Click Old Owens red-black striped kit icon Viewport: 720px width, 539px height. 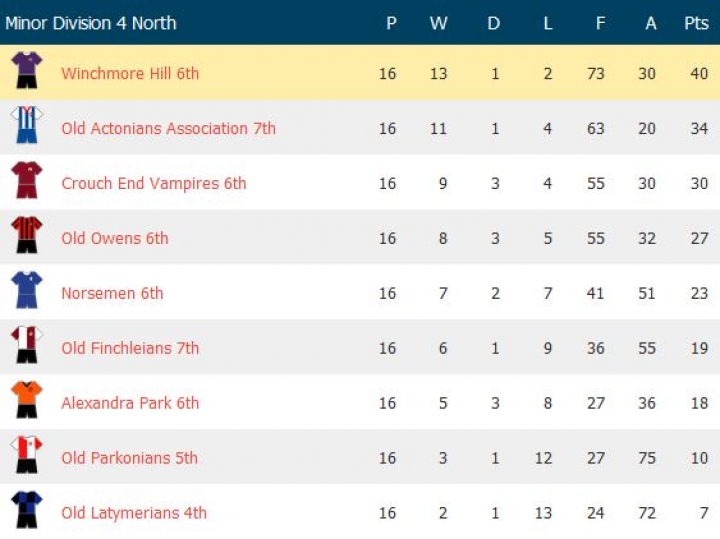26,236
